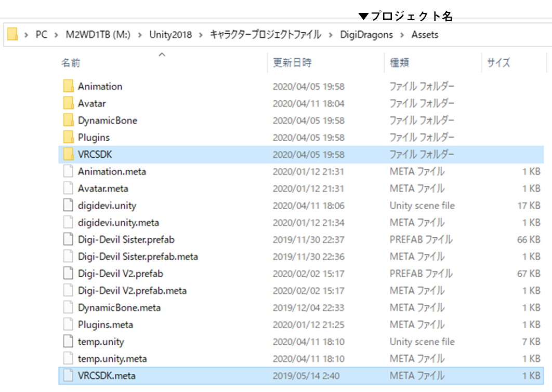Image resolution: width=552 pixels, height=392 pixels.
Task: Select the DynamicBone.meta file name
Action: pos(119,307)
